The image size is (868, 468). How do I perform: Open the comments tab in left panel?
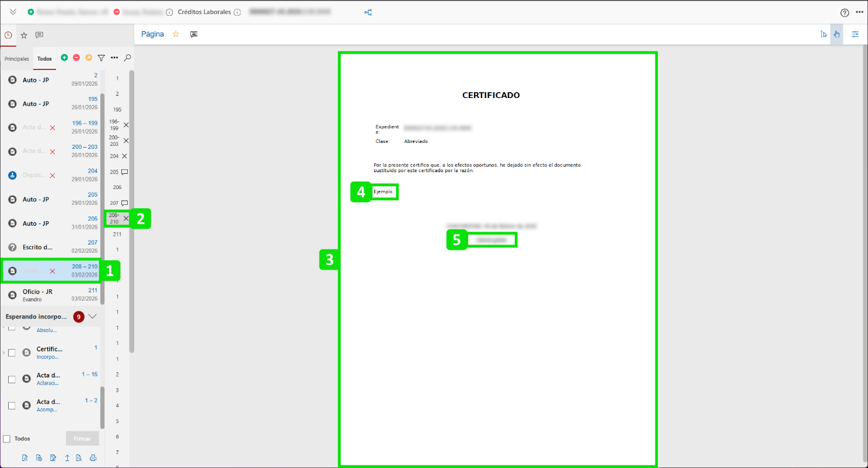[39, 35]
